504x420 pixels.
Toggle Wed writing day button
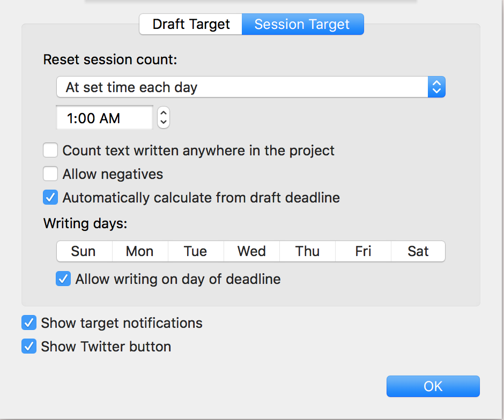point(251,251)
